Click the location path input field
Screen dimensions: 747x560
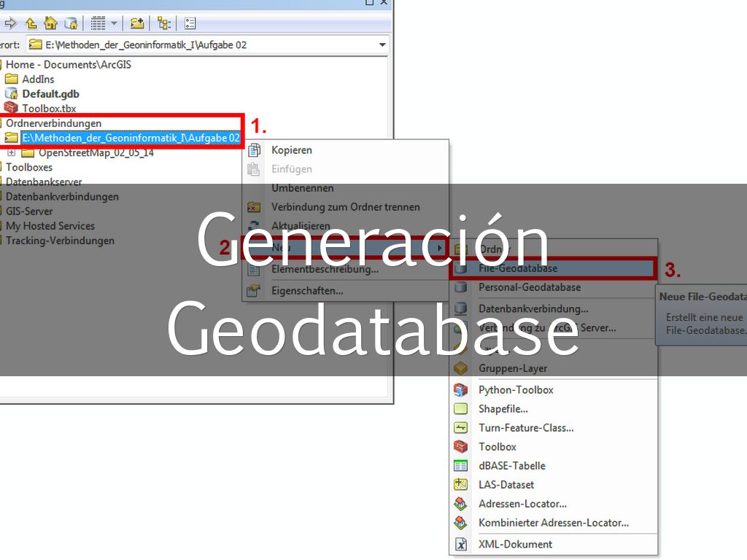click(204, 44)
